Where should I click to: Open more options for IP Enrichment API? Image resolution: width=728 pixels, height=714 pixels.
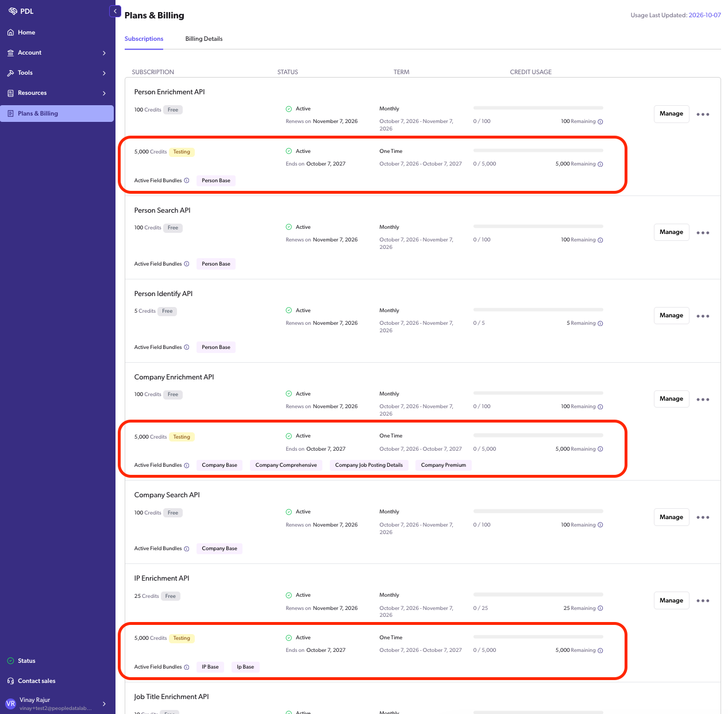703,601
